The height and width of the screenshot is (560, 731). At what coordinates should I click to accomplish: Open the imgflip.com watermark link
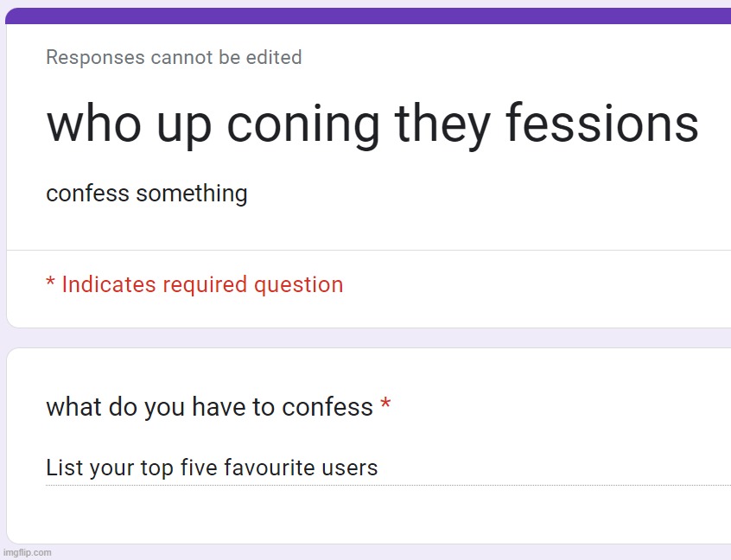point(28,552)
